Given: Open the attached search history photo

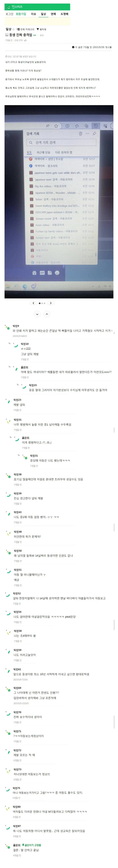Looking at the screenshot, I should click(59, 202).
